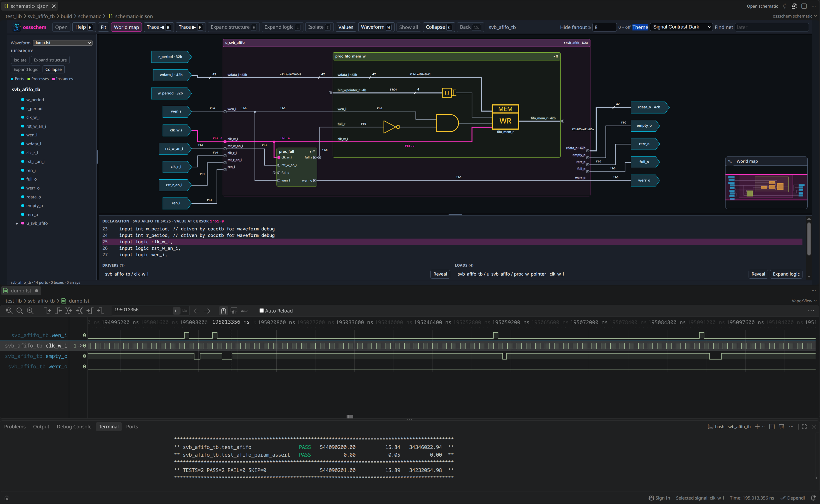Switch to the Problems tab
The image size is (820, 504).
[x=15, y=427]
